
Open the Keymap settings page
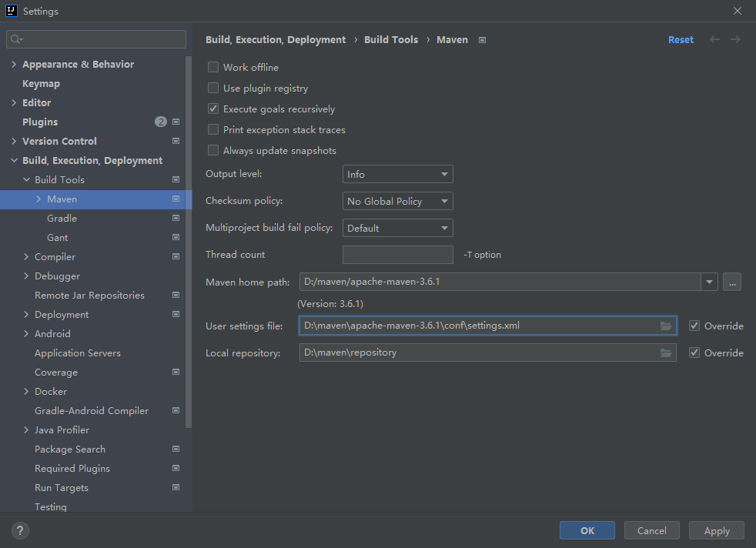tap(41, 84)
